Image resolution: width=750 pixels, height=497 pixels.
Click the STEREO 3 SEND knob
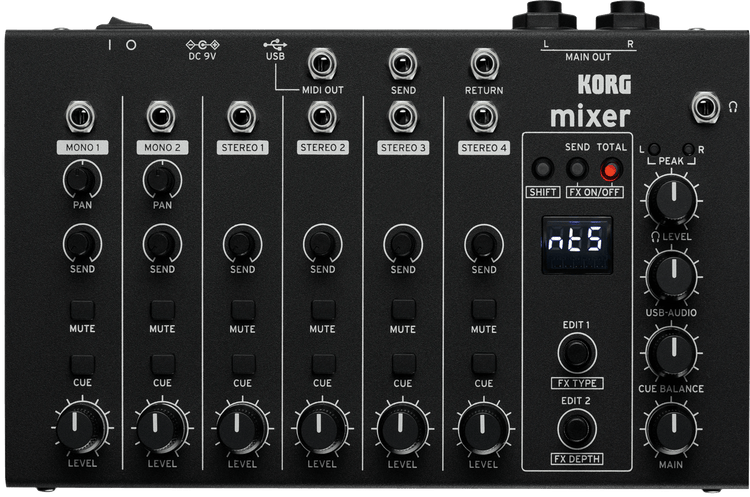point(403,243)
